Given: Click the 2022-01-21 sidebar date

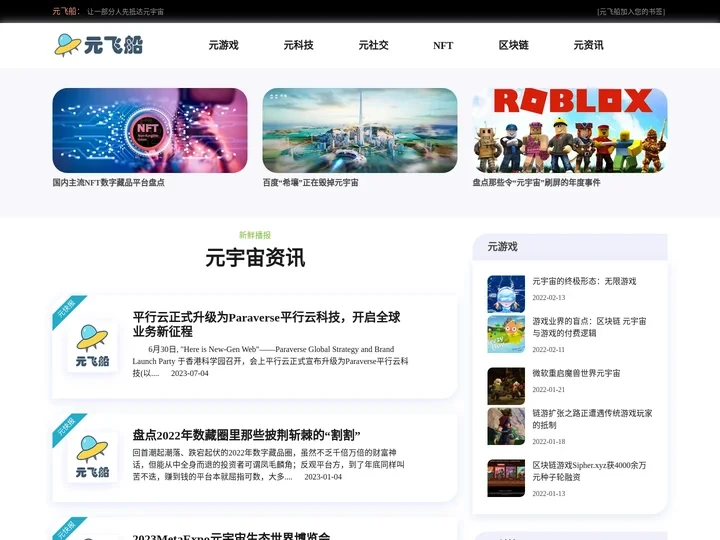Looking at the screenshot, I should pyautogui.click(x=549, y=389).
